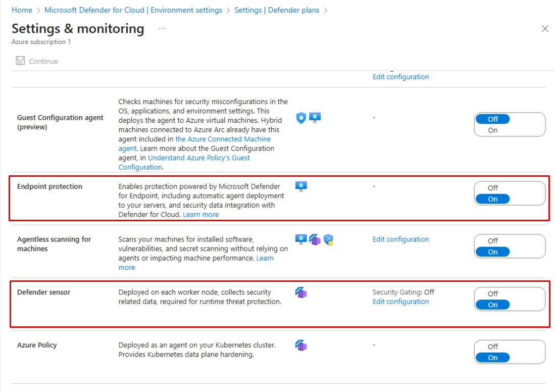This screenshot has width=555, height=392.
Task: Set Endpoint protection to On
Action: pos(492,199)
